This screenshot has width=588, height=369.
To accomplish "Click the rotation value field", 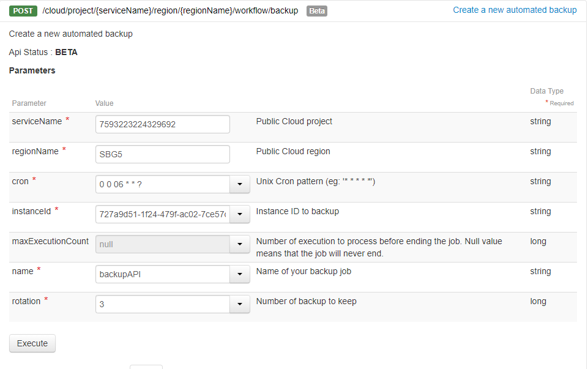I will click(162, 304).
